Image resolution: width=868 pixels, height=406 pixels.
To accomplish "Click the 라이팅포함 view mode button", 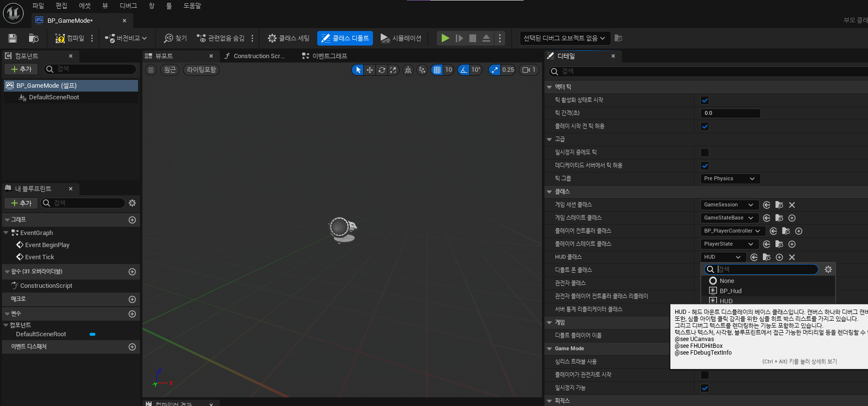I will [x=201, y=70].
